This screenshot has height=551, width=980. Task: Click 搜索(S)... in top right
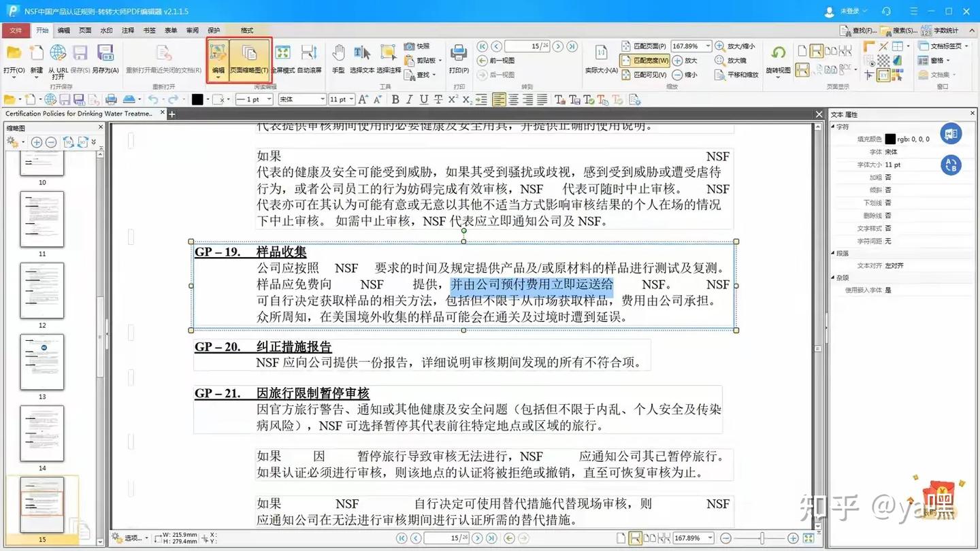pos(898,31)
